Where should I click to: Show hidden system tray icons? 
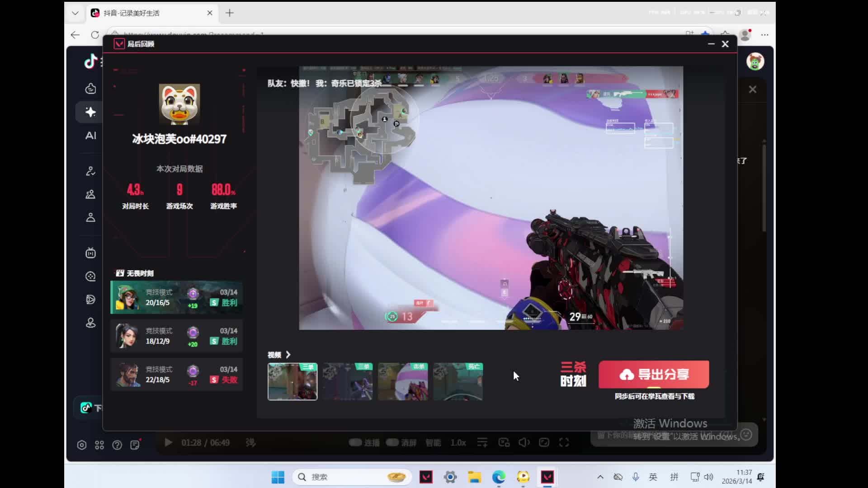pos(600,477)
